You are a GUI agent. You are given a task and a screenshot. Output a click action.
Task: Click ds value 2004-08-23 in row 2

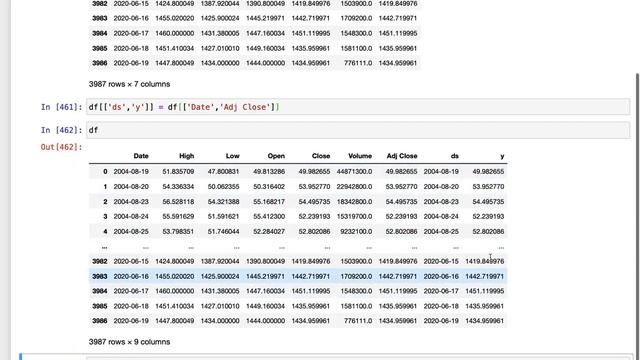pyautogui.click(x=441, y=202)
